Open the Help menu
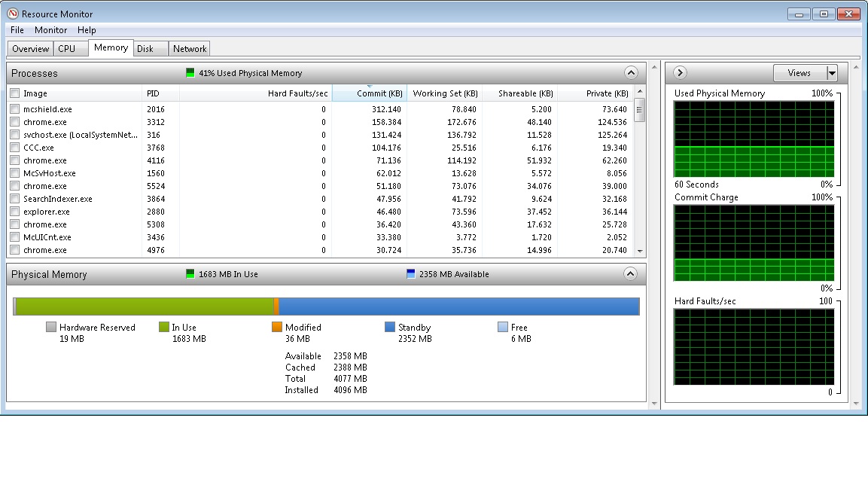868x488 pixels. (87, 30)
